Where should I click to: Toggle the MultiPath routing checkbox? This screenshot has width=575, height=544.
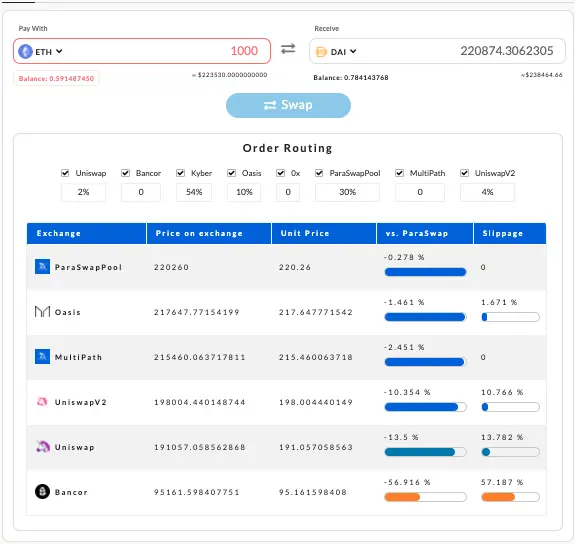[x=399, y=173]
